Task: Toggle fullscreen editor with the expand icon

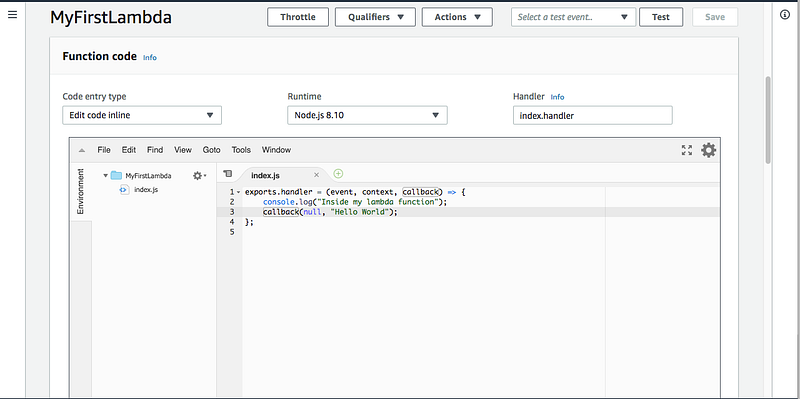Action: 687,150
